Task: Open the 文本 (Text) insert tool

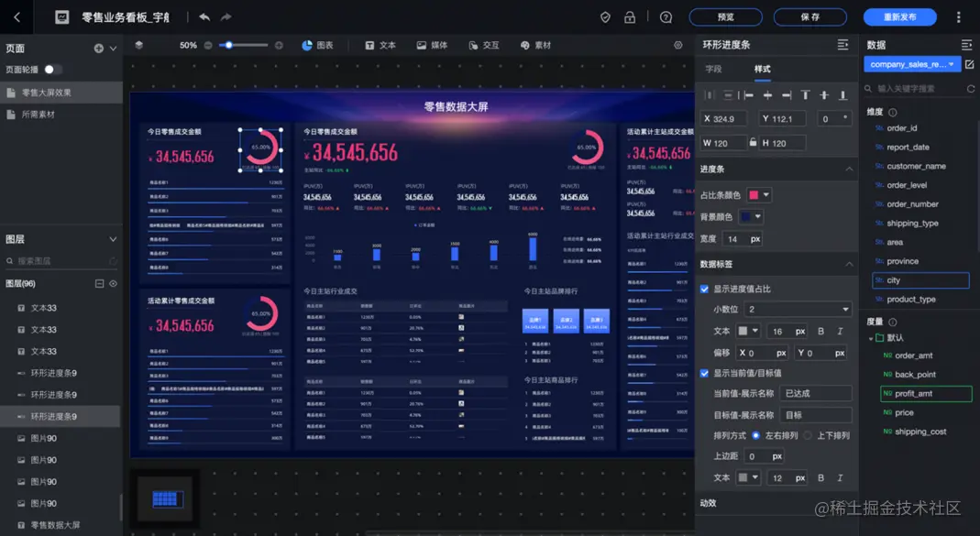Action: point(380,44)
